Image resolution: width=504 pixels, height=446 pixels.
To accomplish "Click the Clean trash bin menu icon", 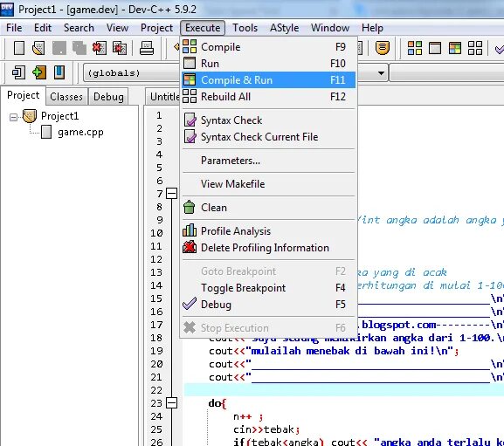I will (x=189, y=207).
